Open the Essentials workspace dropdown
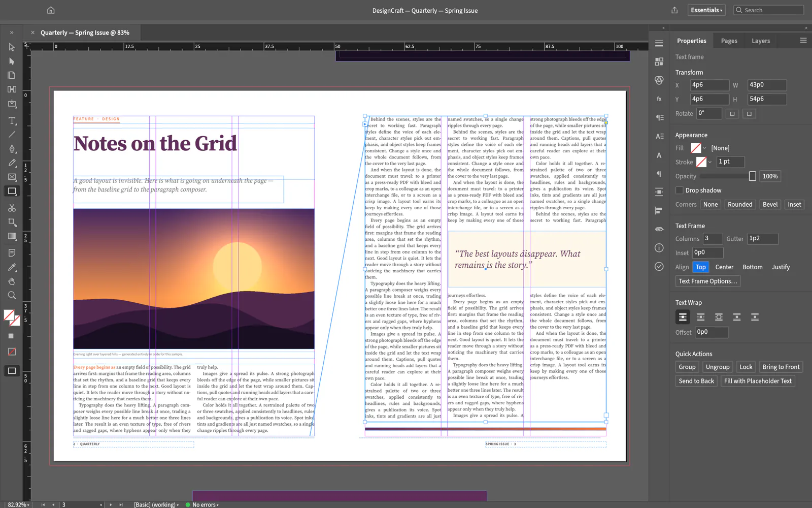The width and height of the screenshot is (812, 508). (x=706, y=10)
